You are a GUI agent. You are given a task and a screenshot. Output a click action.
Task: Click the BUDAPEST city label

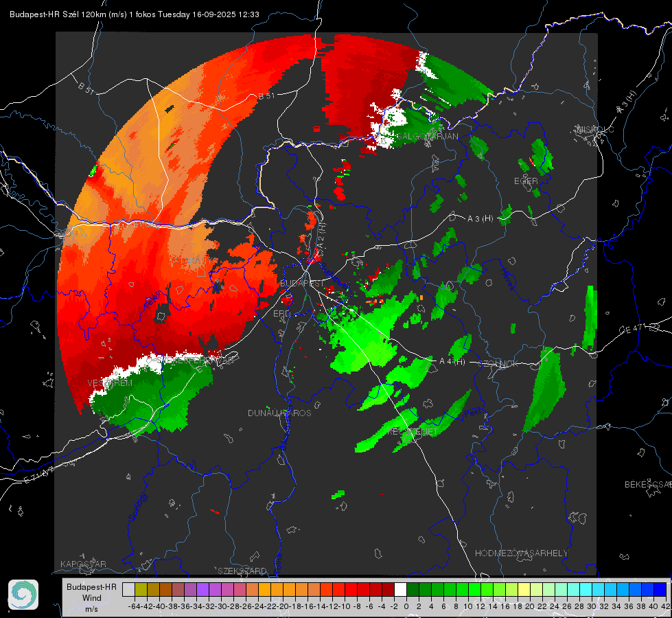pos(302,284)
